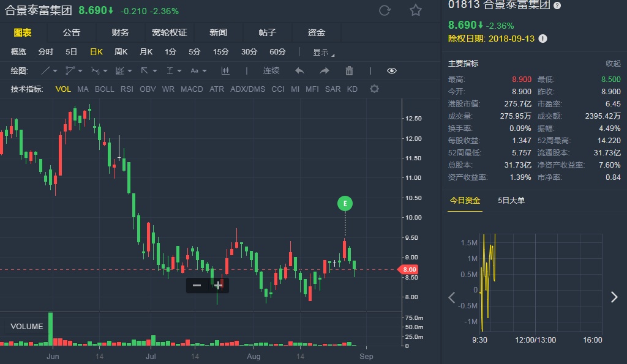Open the 公告 announcements tab
Screen dimensions: 627x364
(x=72, y=33)
